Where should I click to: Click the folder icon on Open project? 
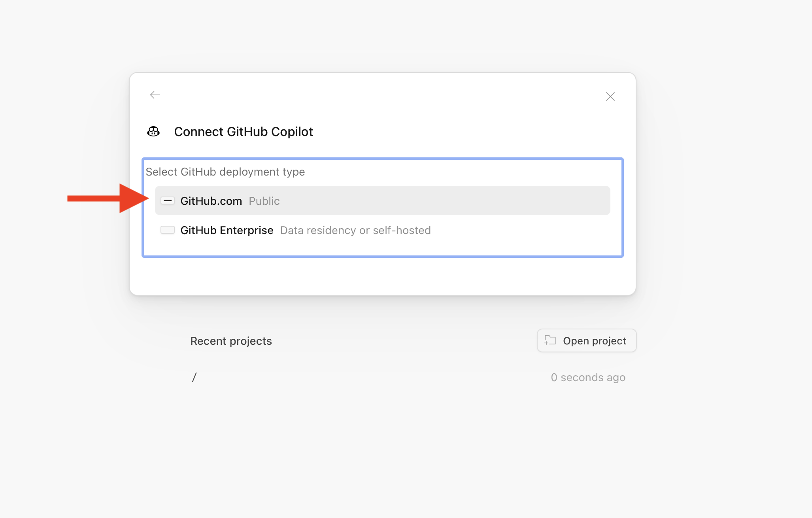[550, 340]
